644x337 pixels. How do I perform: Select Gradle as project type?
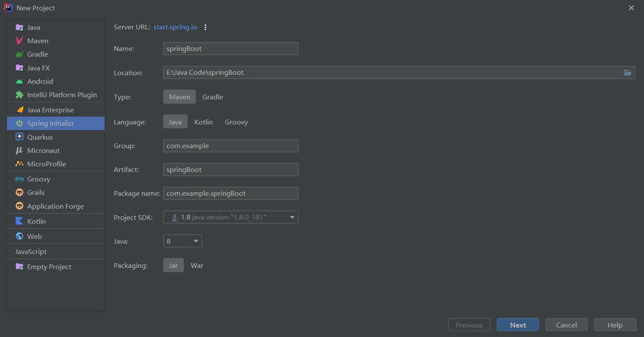pyautogui.click(x=212, y=97)
